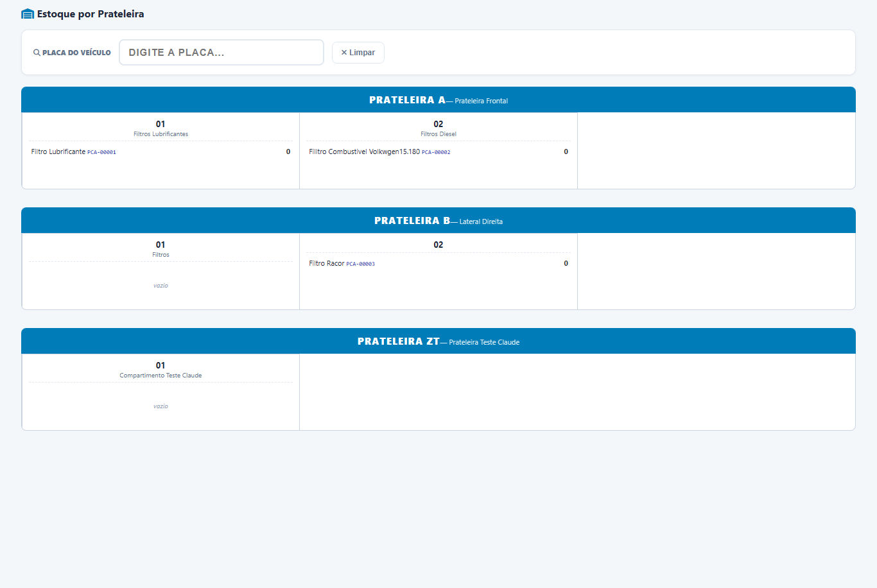877x588 pixels.
Task: Click the search magnifier icon beside Placa do Veículo
Action: pyautogui.click(x=37, y=53)
